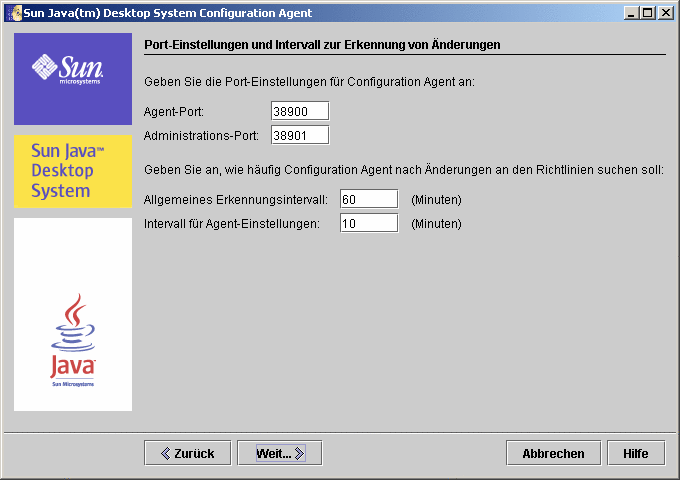The width and height of the screenshot is (680, 480).
Task: Close the Configuration Agent window
Action: pyautogui.click(x=665, y=13)
